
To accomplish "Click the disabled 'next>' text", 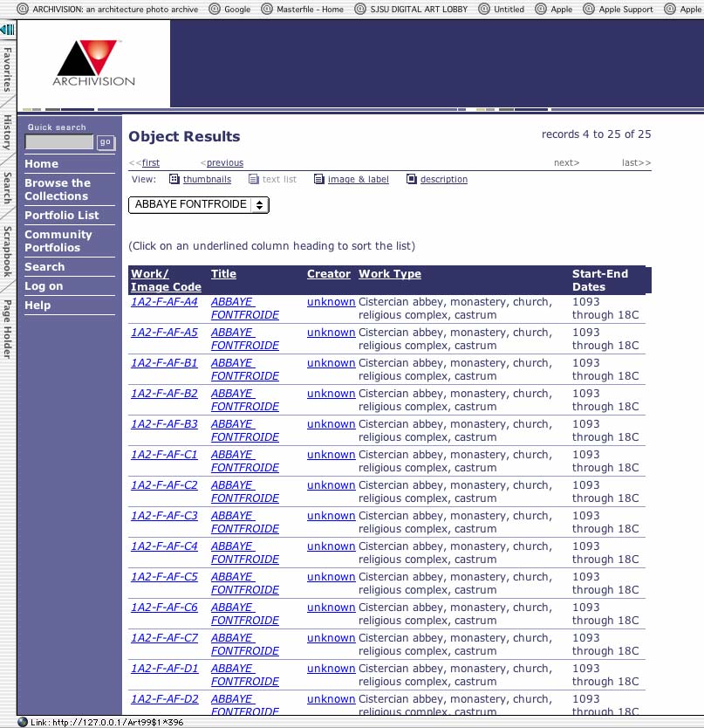I will coord(567,163).
